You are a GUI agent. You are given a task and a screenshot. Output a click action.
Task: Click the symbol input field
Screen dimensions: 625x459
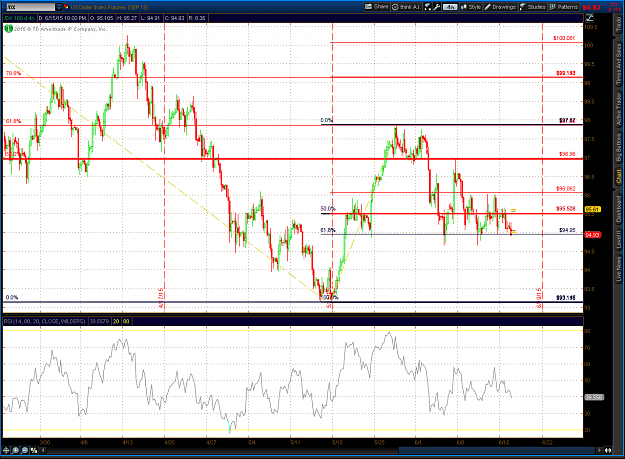30,7
